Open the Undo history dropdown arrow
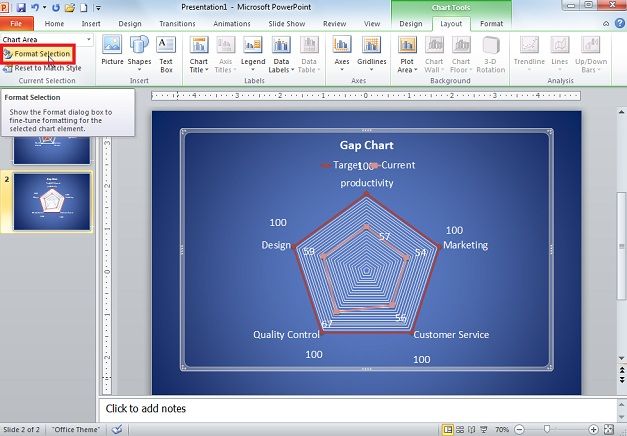 click(44, 7)
